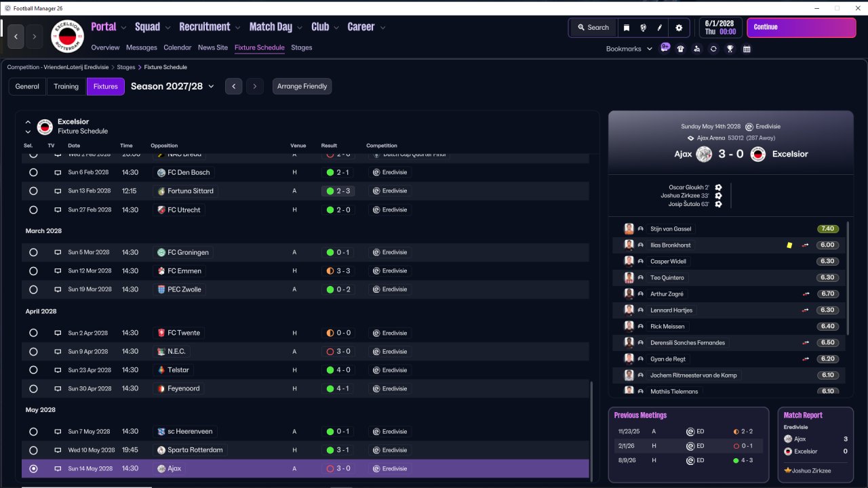This screenshot has width=868, height=488.
Task: Select the Fortuna Sittard fixture radio button
Action: pyautogui.click(x=33, y=191)
